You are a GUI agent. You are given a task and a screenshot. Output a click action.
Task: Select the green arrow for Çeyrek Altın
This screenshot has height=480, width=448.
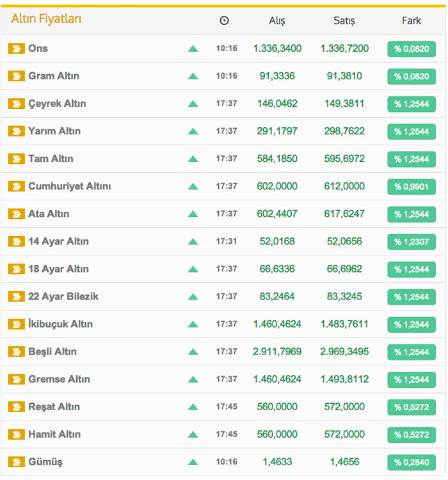(193, 104)
